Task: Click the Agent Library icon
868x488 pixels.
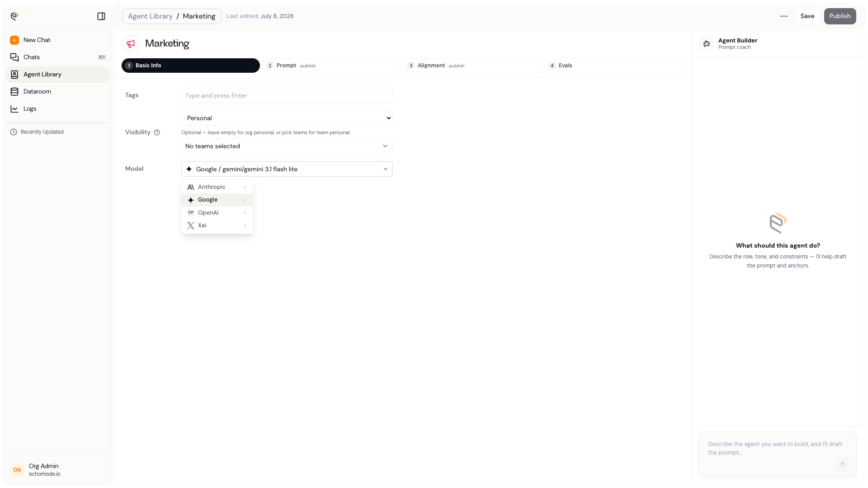Action: tap(14, 75)
